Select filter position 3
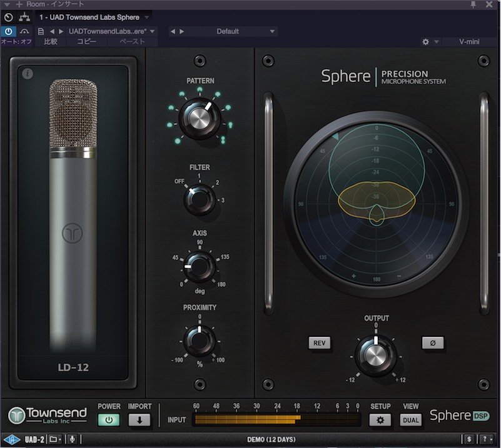The image size is (501, 448). (223, 200)
